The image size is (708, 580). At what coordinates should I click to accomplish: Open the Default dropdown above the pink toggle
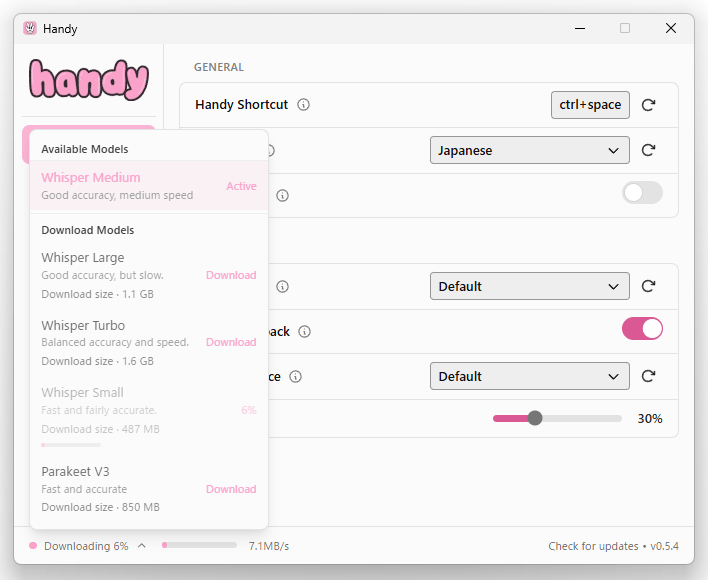529,286
